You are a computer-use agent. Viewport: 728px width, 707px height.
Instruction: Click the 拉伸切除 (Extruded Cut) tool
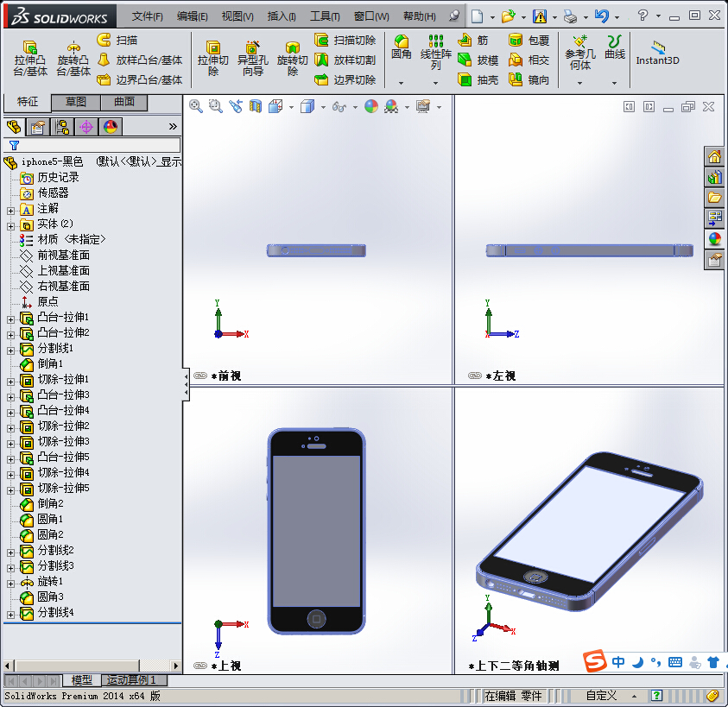click(212, 58)
